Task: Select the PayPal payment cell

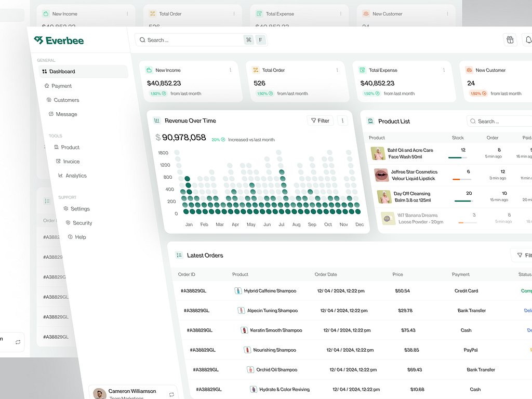Action: click(471, 350)
